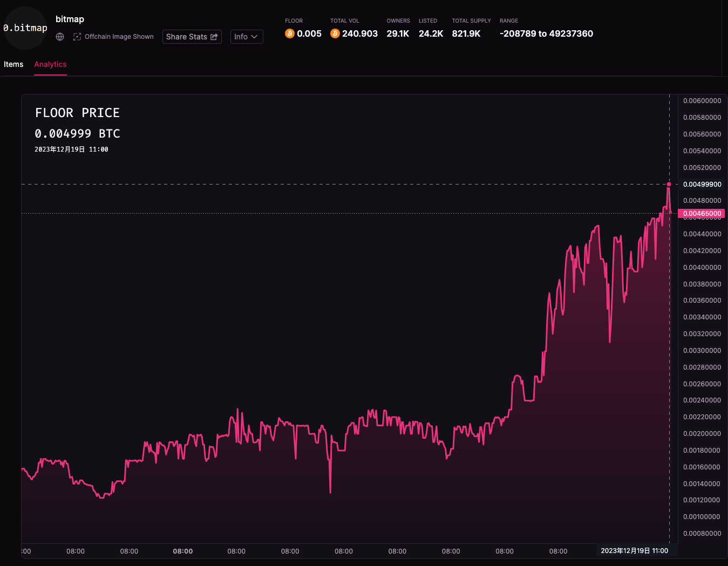This screenshot has width=728, height=566.
Task: Click the pink 0.00465000 price label
Action: pos(702,214)
